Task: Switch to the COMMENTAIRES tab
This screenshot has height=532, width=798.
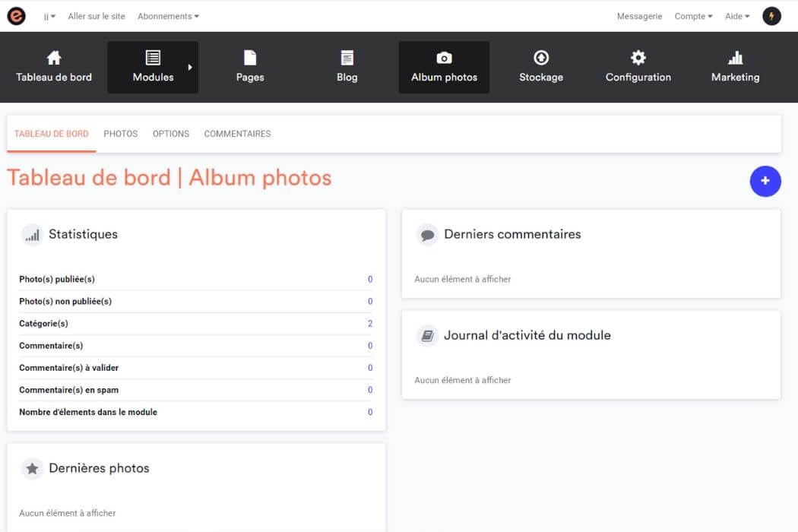Action: coord(236,134)
